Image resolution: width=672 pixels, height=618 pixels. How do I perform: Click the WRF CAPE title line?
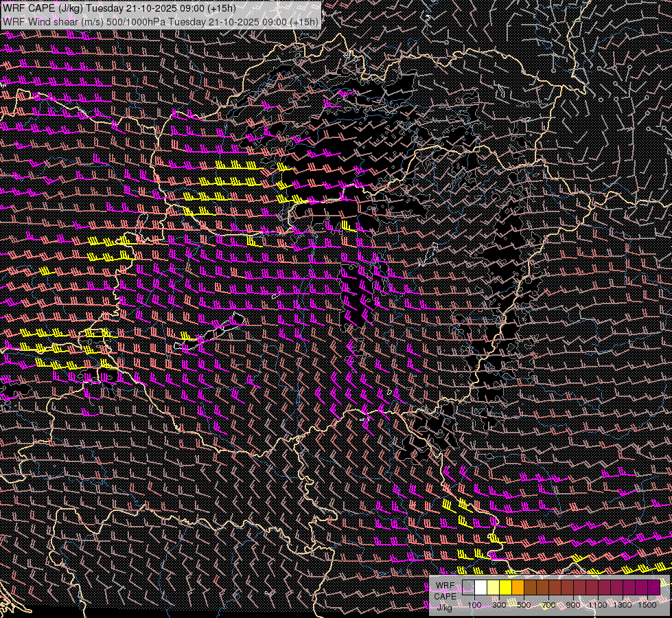tap(119, 8)
